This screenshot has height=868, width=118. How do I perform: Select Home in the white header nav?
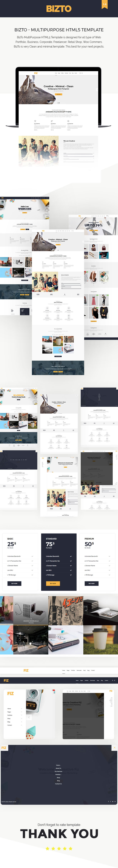tap(64, 670)
